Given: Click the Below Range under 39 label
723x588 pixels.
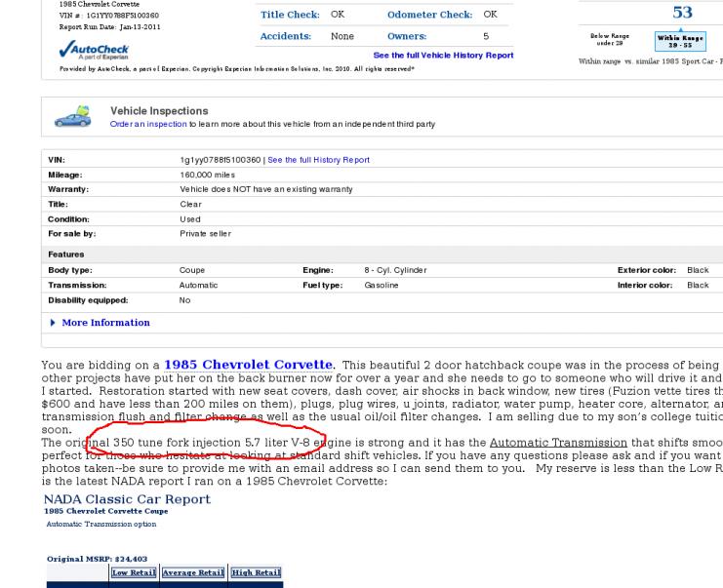Looking at the screenshot, I should [610, 39].
